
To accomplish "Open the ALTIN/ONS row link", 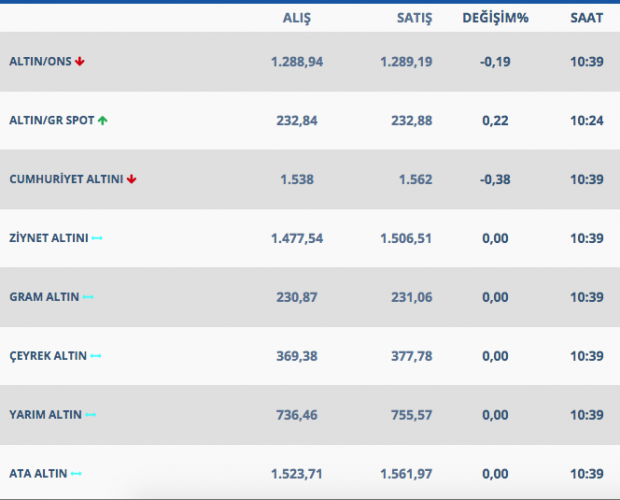I will (x=40, y=61).
